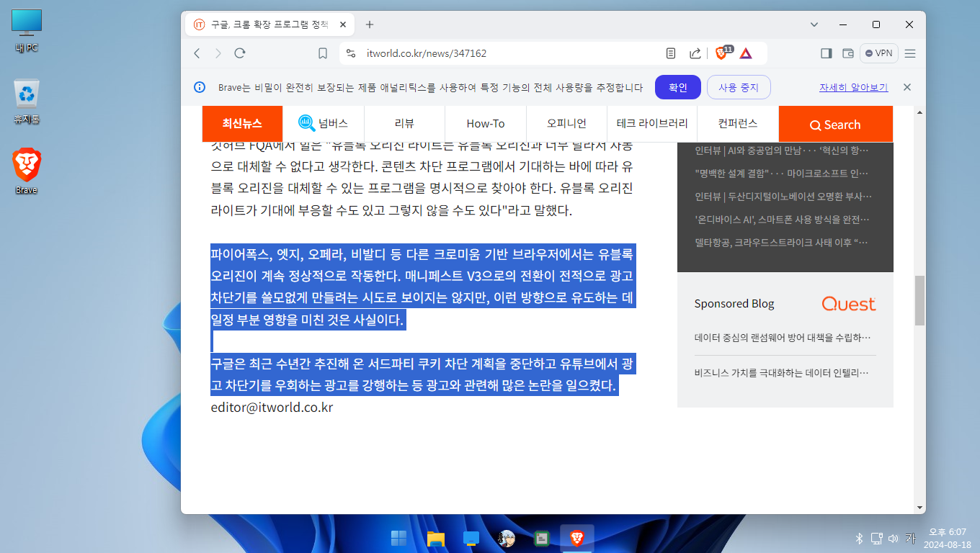The height and width of the screenshot is (553, 980).
Task: Expand the tab search dropdown chevron
Action: pos(814,24)
